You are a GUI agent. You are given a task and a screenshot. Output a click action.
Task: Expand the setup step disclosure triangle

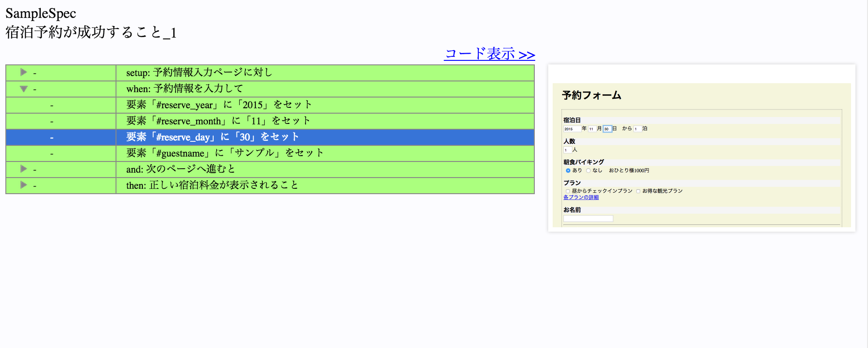pyautogui.click(x=24, y=72)
